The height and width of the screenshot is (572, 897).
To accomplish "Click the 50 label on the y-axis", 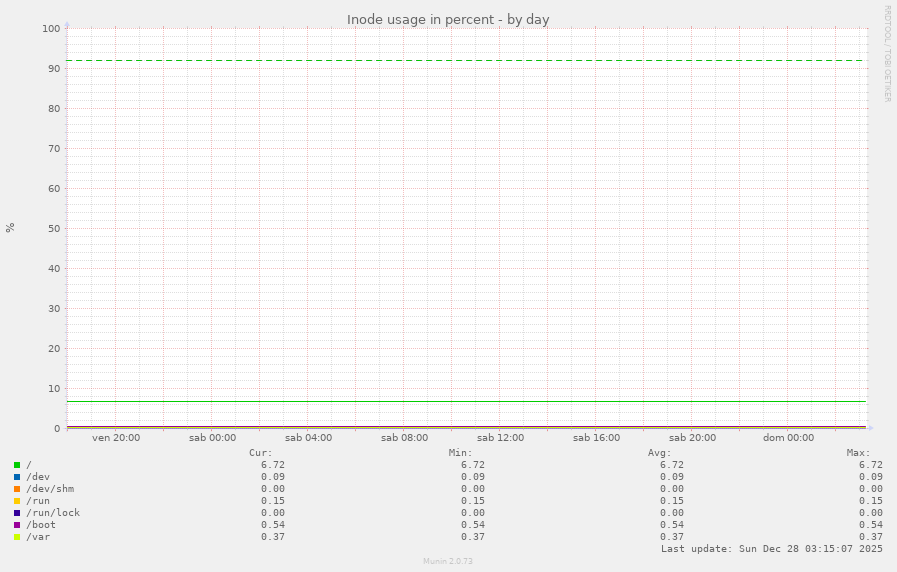I will [54, 229].
